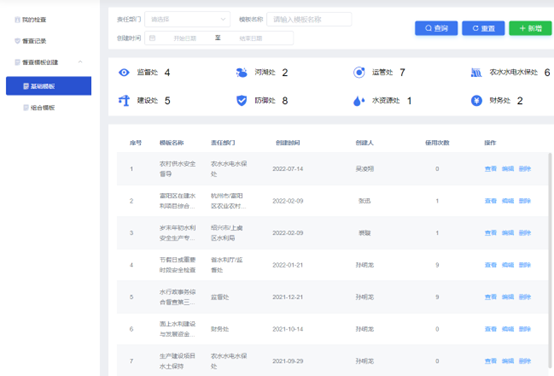
Task: Click 删除 in row 1
Action: 525,169
